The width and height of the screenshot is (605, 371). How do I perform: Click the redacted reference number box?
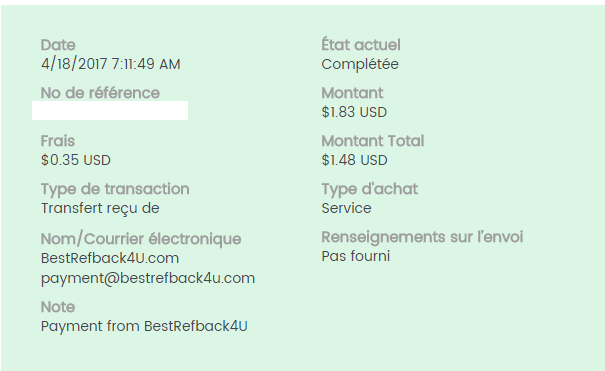coord(110,111)
